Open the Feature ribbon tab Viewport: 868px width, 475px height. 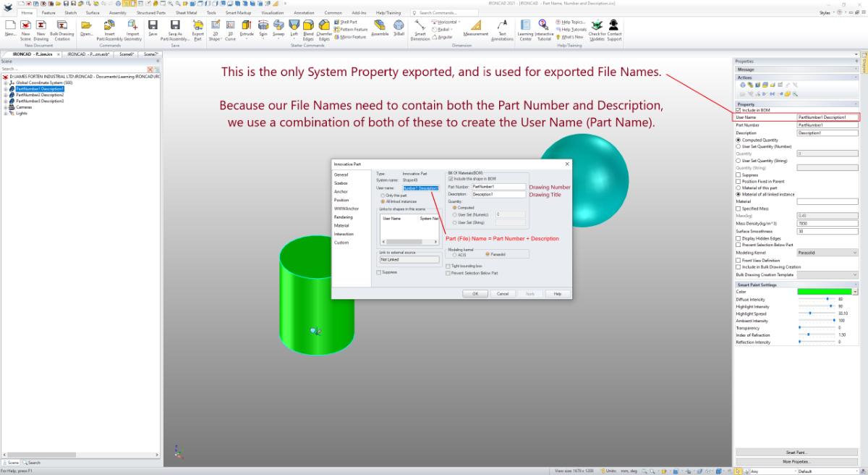pyautogui.click(x=48, y=13)
